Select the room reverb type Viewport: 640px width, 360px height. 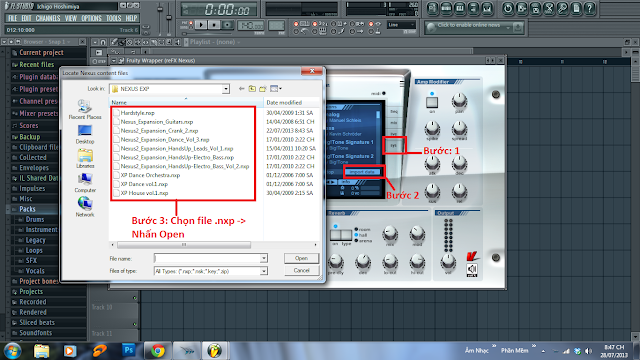click(362, 230)
